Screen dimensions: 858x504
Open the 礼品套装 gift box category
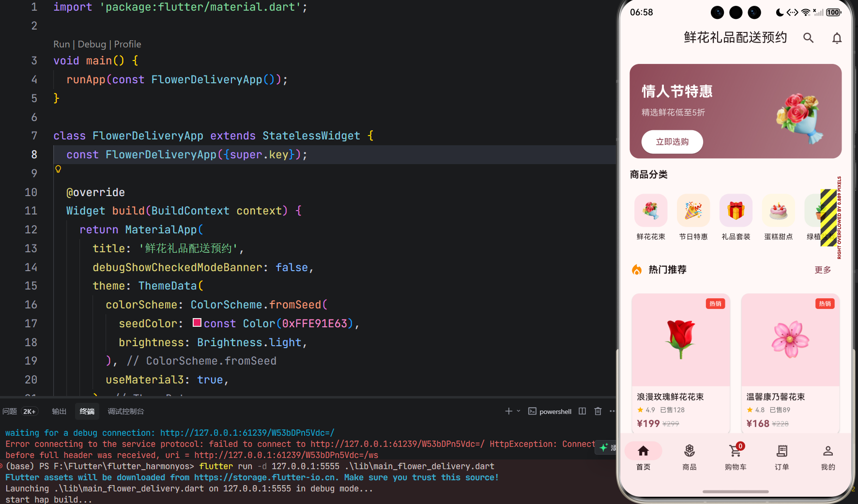click(735, 210)
